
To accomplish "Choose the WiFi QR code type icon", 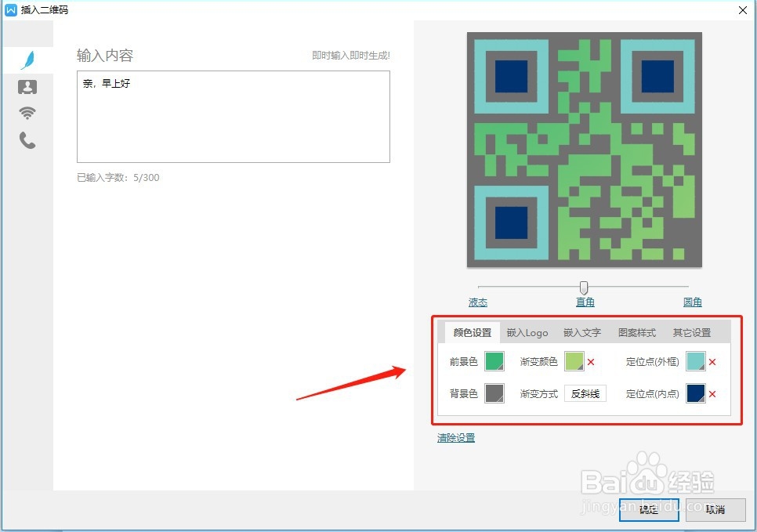I will tap(27, 113).
